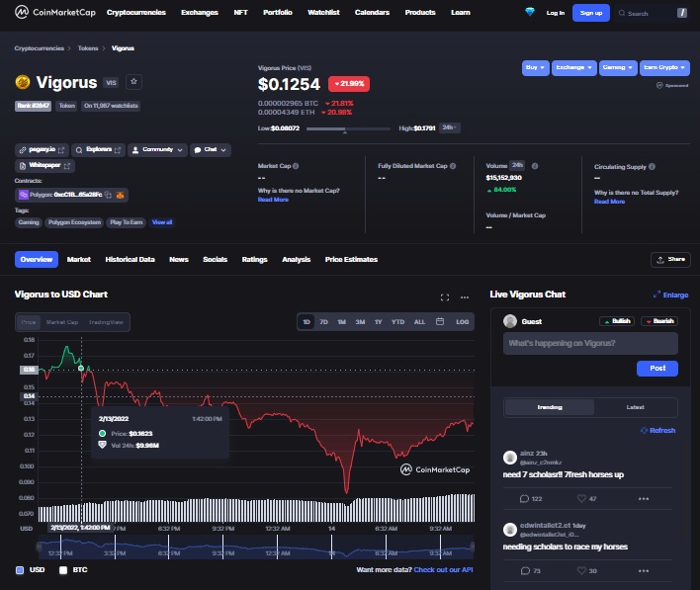Toggle the BTC currency checkbox
This screenshot has height=590, width=700.
click(63, 570)
